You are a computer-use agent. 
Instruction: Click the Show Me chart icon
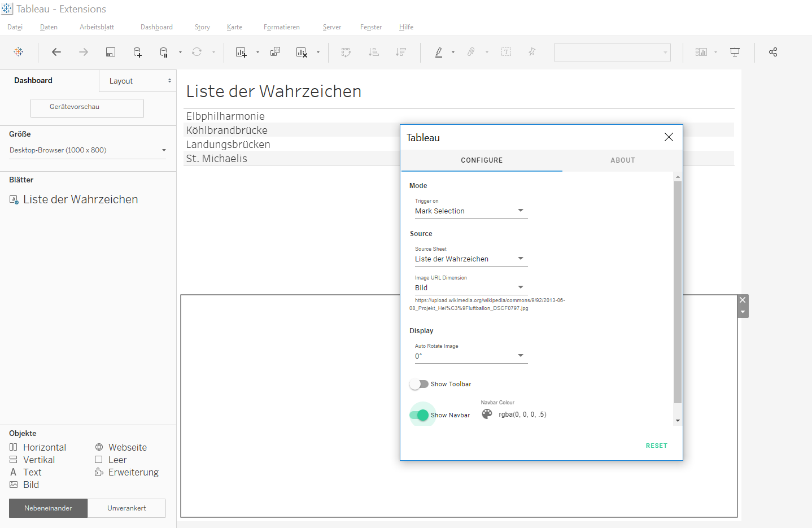point(701,52)
